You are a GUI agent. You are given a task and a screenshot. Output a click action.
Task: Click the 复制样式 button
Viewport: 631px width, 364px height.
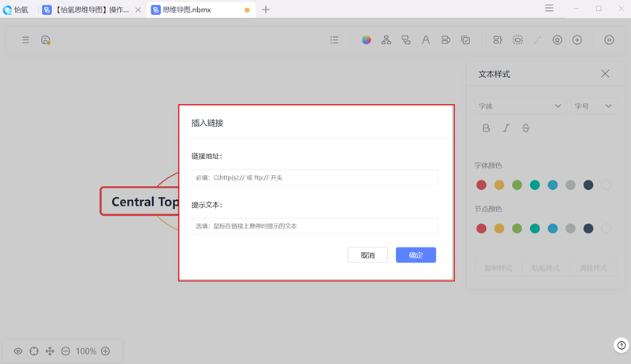(498, 268)
